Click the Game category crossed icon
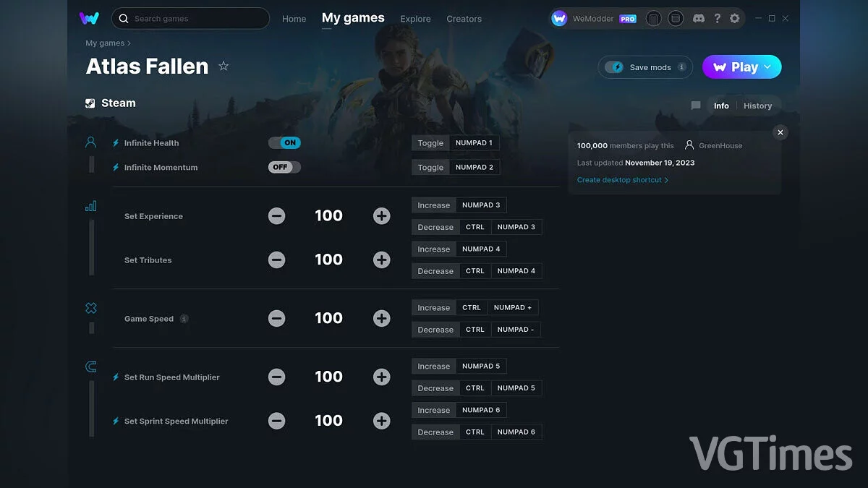Image resolution: width=868 pixels, height=488 pixels. (x=91, y=308)
